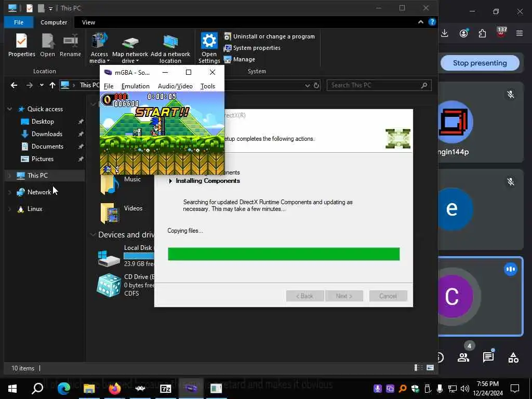
Task: Select Downloads under Quick access
Action: pyautogui.click(x=47, y=134)
